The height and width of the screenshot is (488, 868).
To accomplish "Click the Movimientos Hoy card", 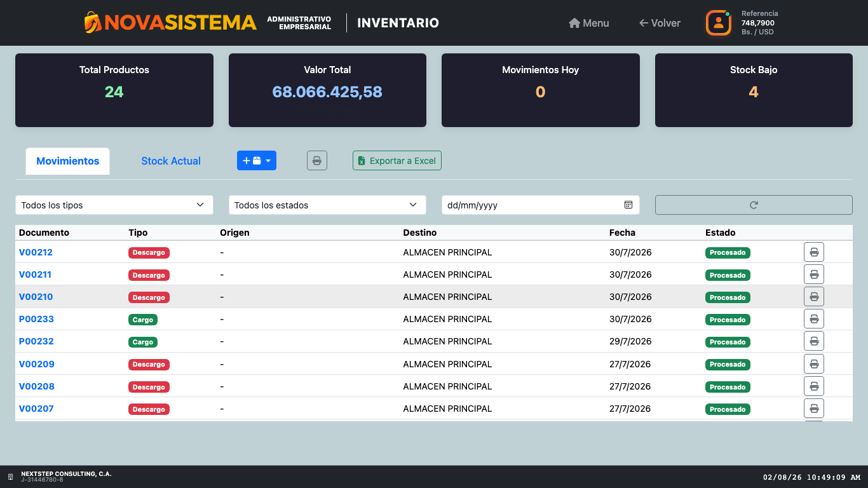I will (541, 90).
